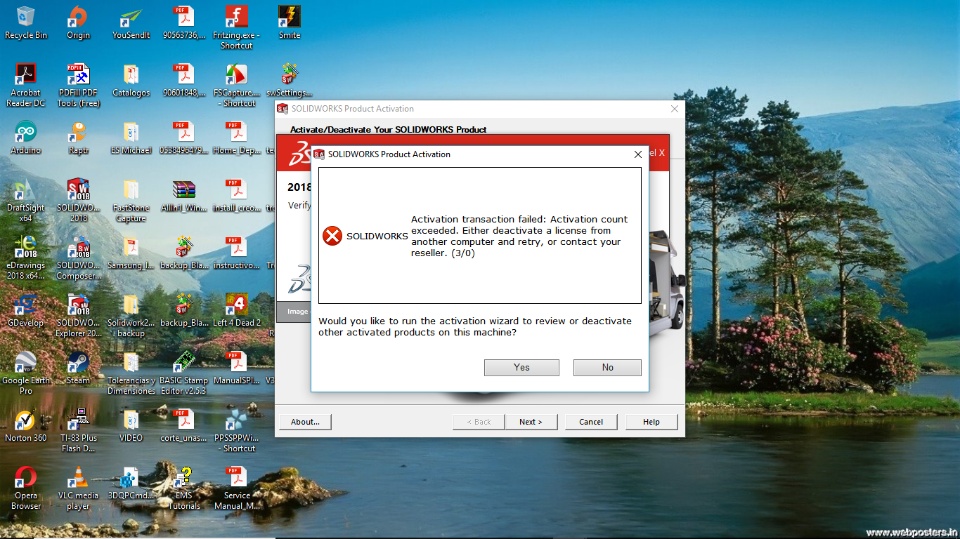Screen dimensions: 960x539
Task: Select the install_creo PDF icon
Action: (x=236, y=195)
